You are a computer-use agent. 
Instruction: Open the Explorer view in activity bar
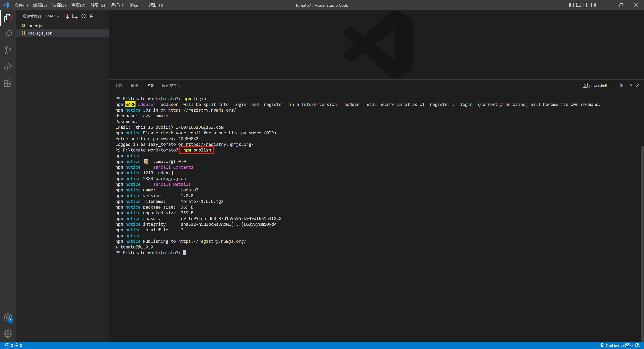point(8,18)
